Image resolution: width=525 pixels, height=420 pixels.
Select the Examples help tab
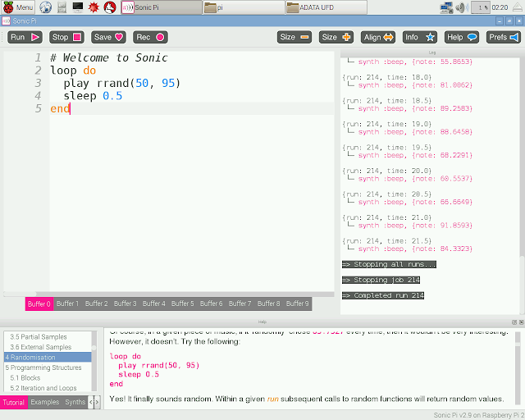(45, 402)
